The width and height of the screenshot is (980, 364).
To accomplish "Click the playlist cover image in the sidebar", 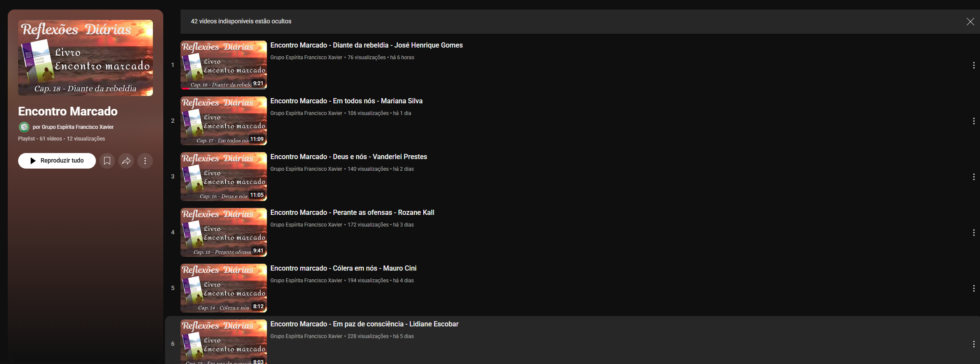I will pos(86,58).
